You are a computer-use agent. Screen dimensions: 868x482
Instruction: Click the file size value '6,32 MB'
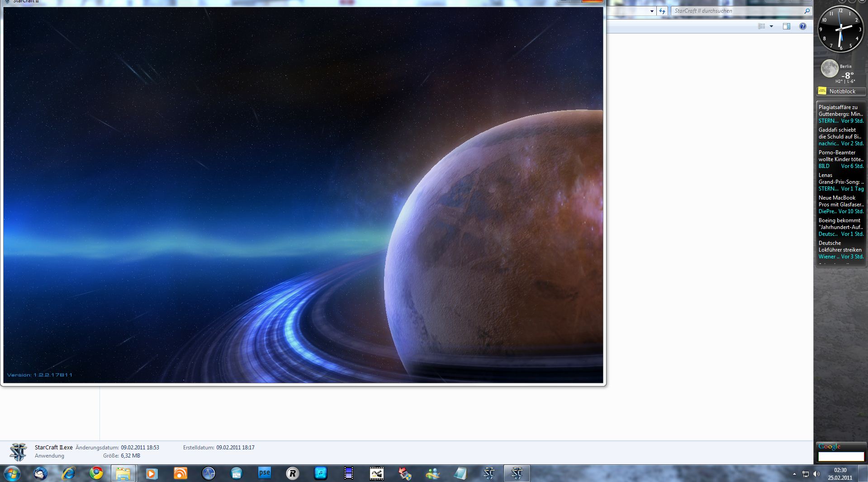[130, 456]
